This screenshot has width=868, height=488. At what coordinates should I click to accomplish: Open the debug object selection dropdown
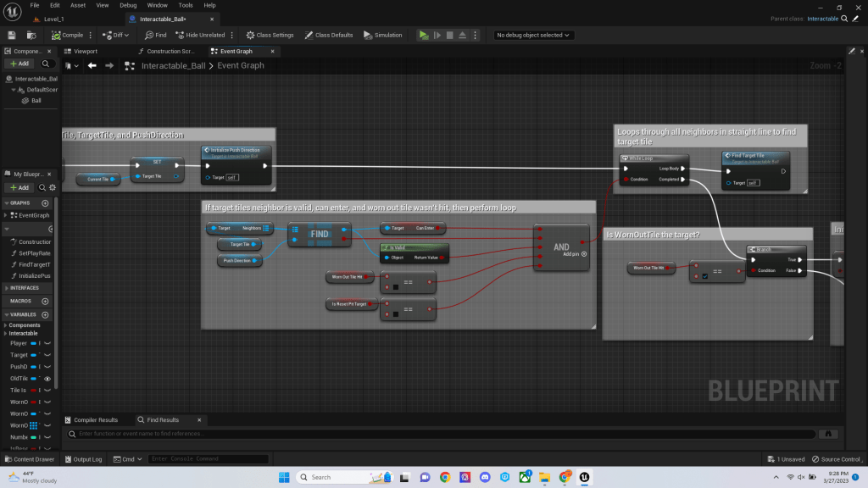[534, 35]
